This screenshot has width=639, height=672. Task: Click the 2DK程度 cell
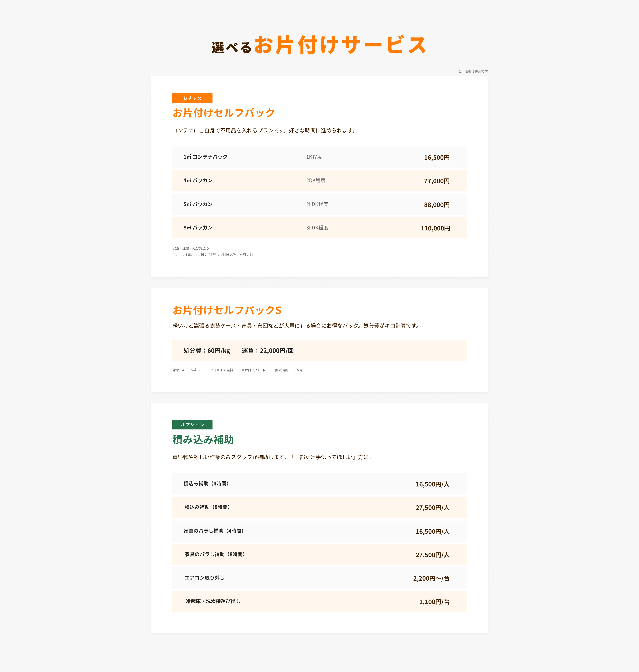coord(315,180)
